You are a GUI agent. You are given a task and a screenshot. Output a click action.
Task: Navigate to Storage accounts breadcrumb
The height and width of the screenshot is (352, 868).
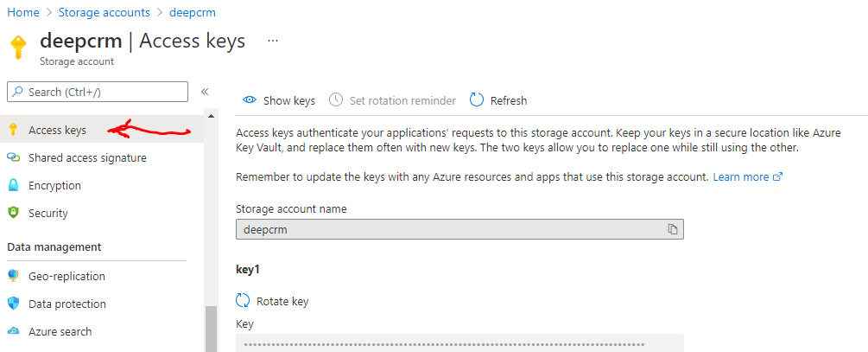point(104,13)
